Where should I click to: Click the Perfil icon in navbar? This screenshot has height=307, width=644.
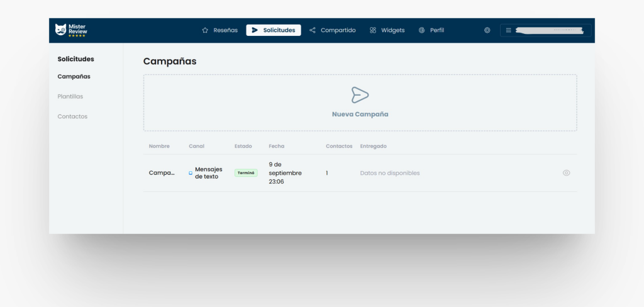(422, 30)
